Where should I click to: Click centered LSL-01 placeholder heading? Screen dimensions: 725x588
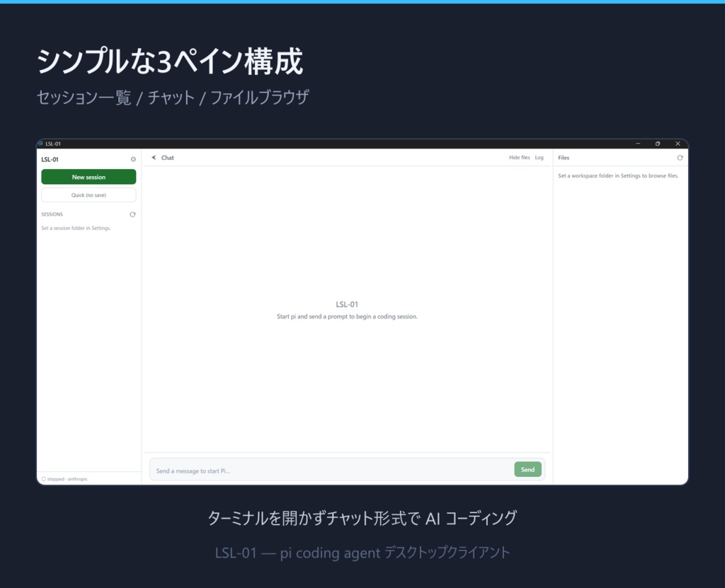(x=347, y=304)
